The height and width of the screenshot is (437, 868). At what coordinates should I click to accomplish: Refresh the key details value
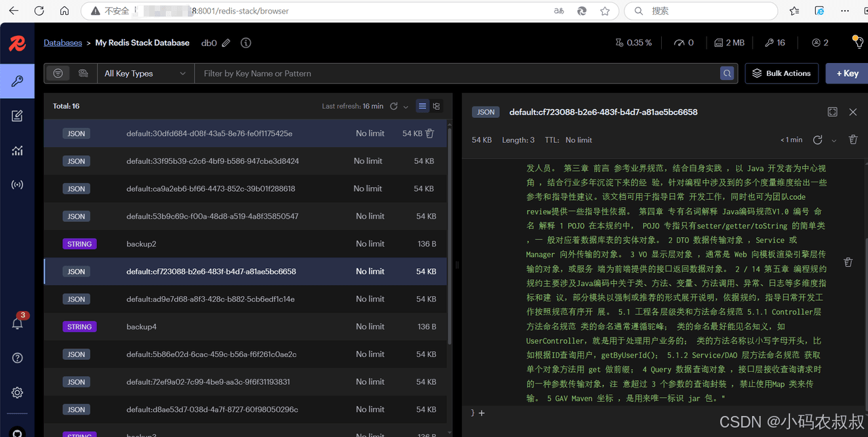818,140
